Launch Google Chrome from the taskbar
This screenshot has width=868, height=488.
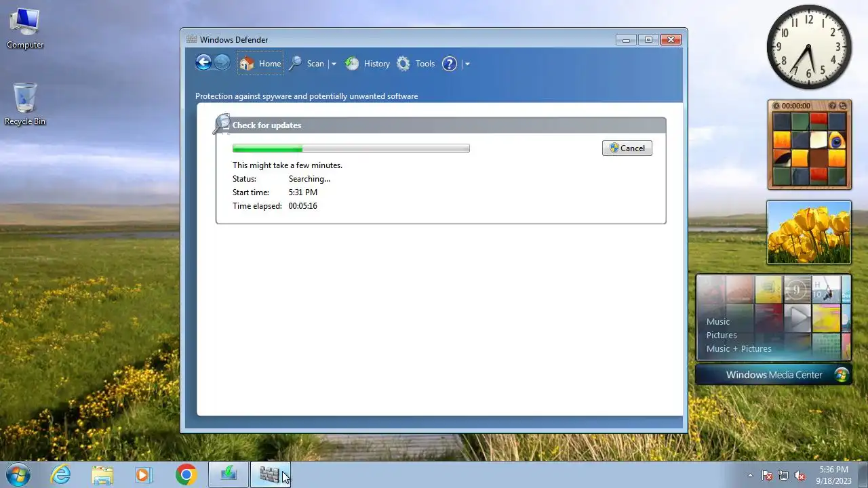[186, 474]
